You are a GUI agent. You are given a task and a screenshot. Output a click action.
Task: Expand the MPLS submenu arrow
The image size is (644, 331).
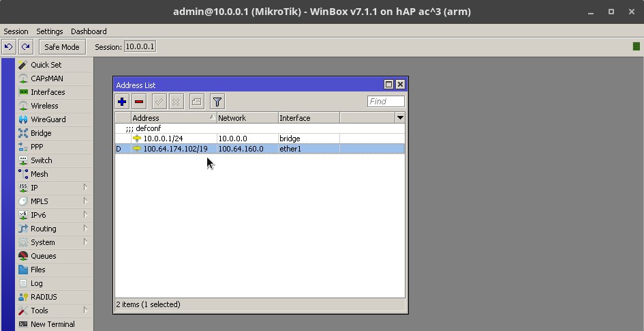tap(85, 201)
